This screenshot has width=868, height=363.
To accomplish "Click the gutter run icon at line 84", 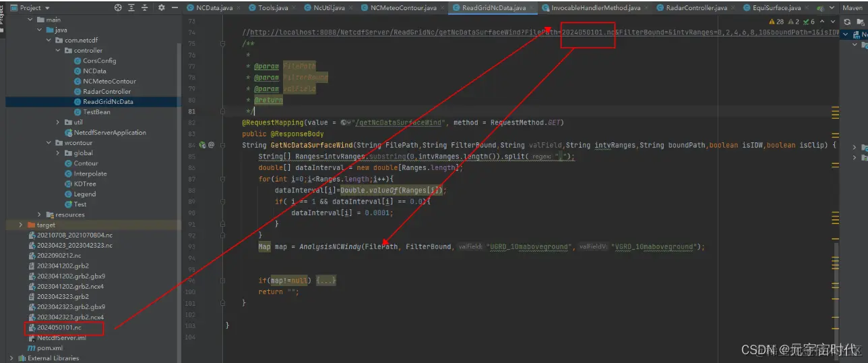I will [202, 145].
